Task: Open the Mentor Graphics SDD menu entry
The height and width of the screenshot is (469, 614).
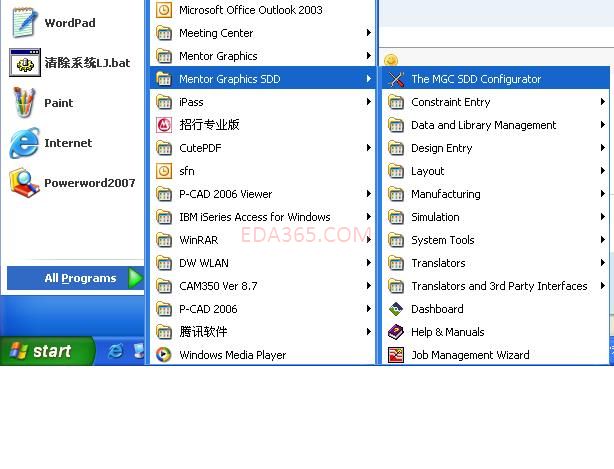Action: [x=262, y=79]
